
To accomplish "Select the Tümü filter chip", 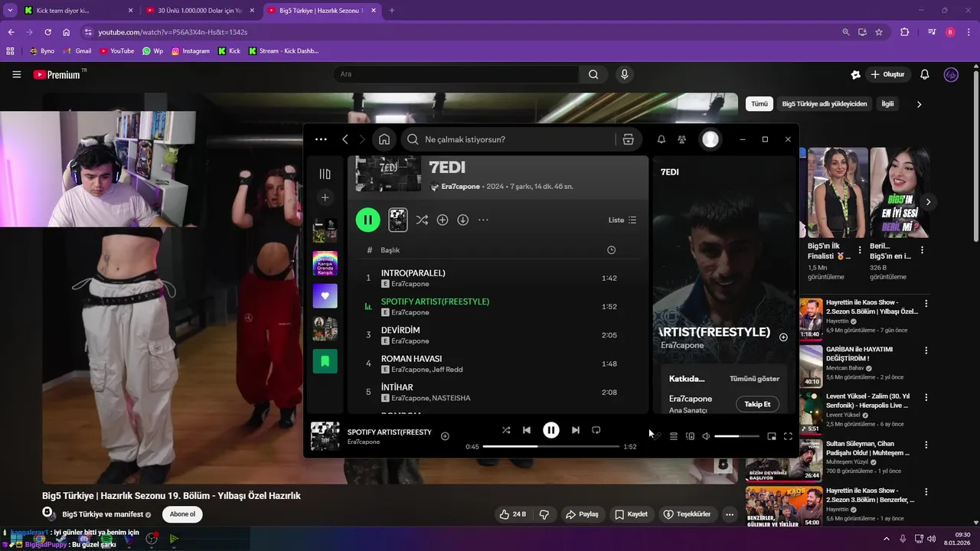I will tap(759, 104).
